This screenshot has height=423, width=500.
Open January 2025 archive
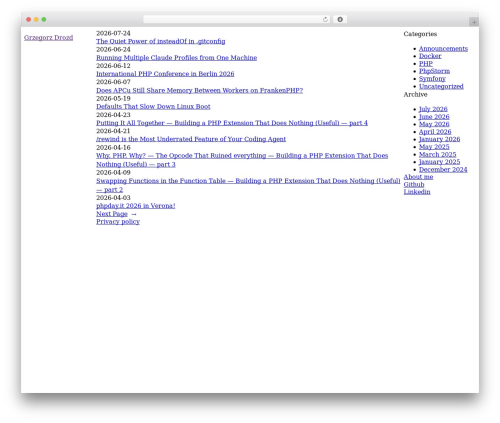[439, 162]
